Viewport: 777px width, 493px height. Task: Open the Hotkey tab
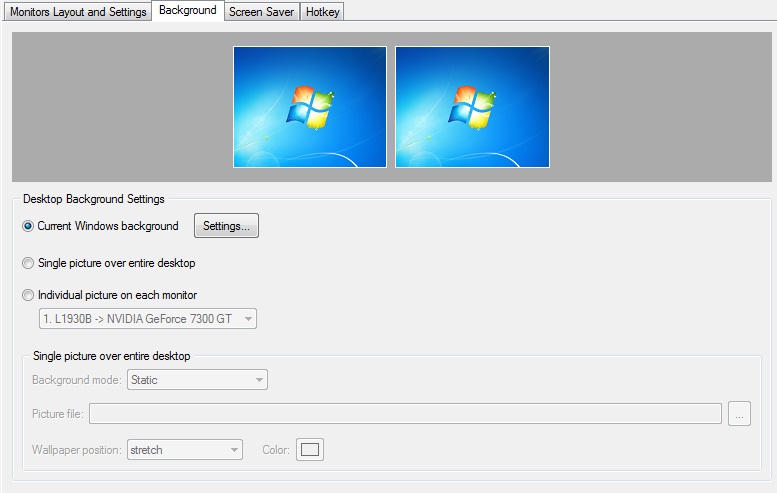(322, 12)
